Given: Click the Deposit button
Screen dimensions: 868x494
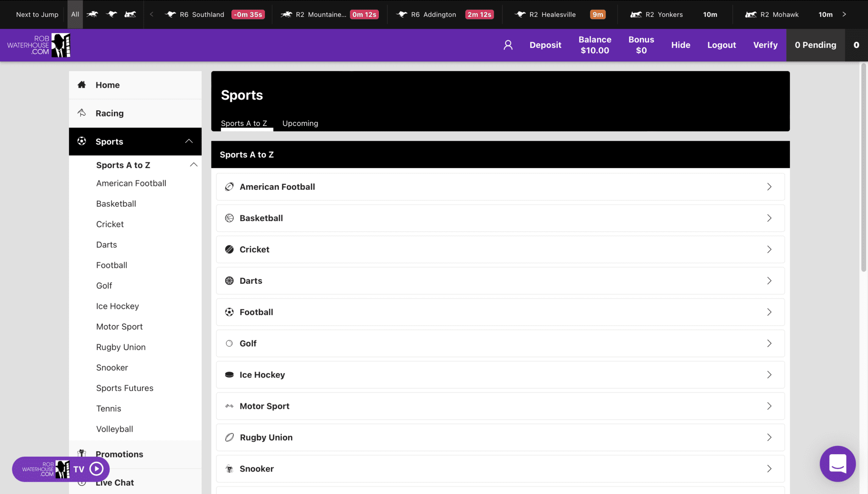Looking at the screenshot, I should (545, 45).
